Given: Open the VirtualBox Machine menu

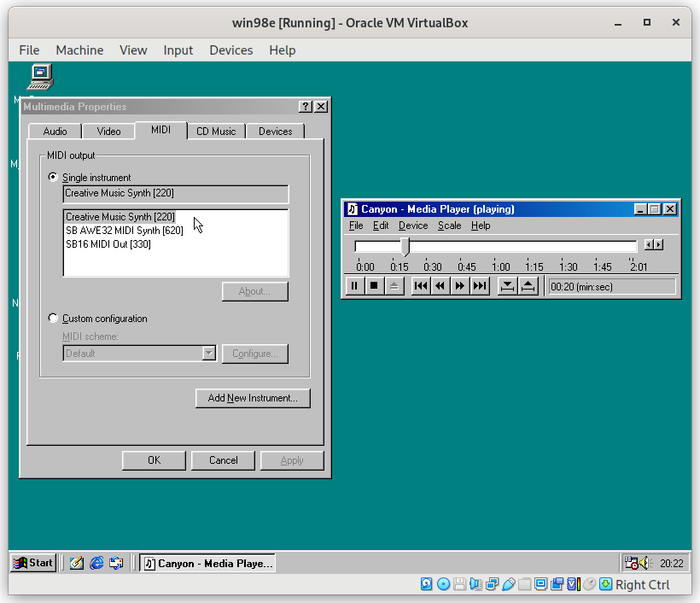Looking at the screenshot, I should point(79,50).
